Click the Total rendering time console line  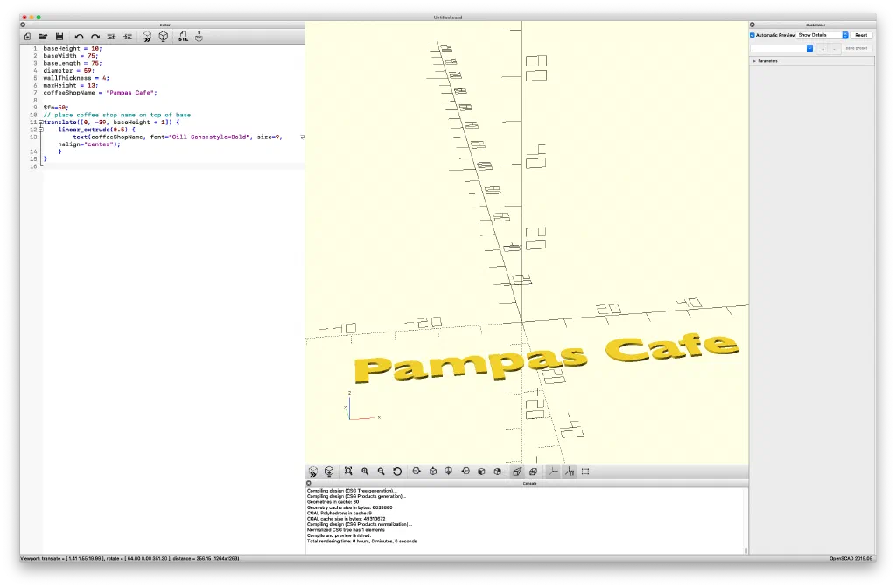(x=361, y=541)
